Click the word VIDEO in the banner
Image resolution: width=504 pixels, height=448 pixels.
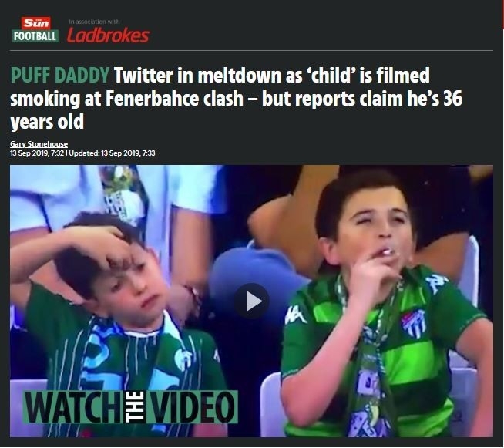coord(192,407)
